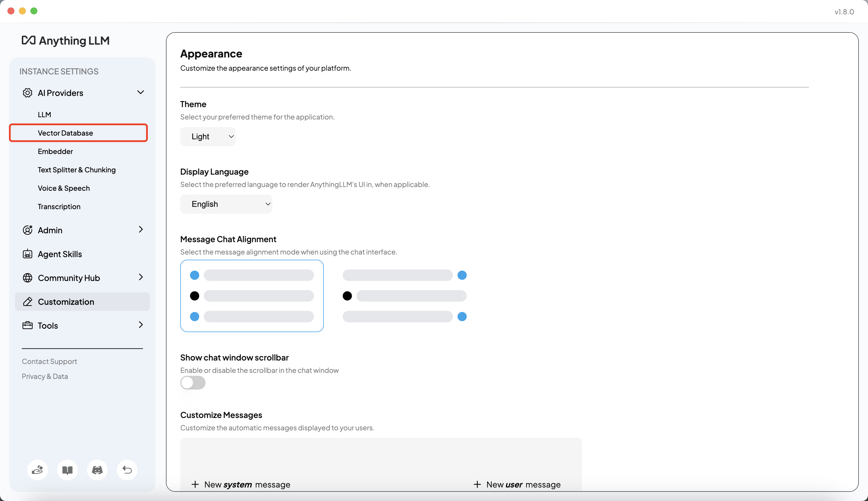The height and width of the screenshot is (501, 868).
Task: Open the Theme dropdown showing Light
Action: coord(208,136)
